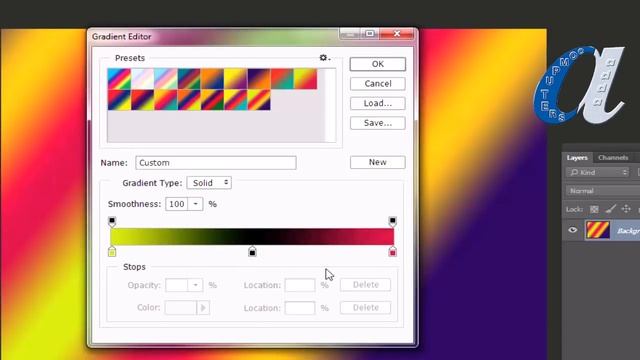The width and height of the screenshot is (640, 360).
Task: Select the left opacity stop above gradient
Action: [x=112, y=222]
